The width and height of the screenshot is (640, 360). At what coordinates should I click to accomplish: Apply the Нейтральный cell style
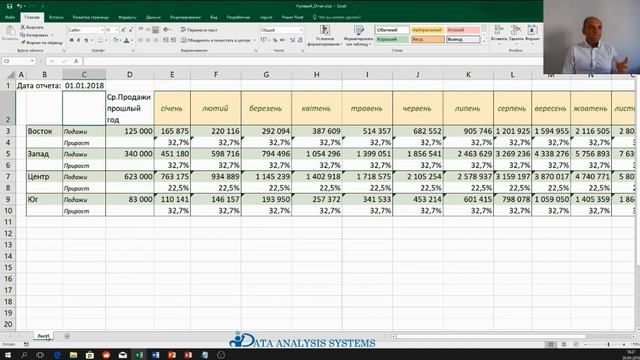tap(427, 30)
